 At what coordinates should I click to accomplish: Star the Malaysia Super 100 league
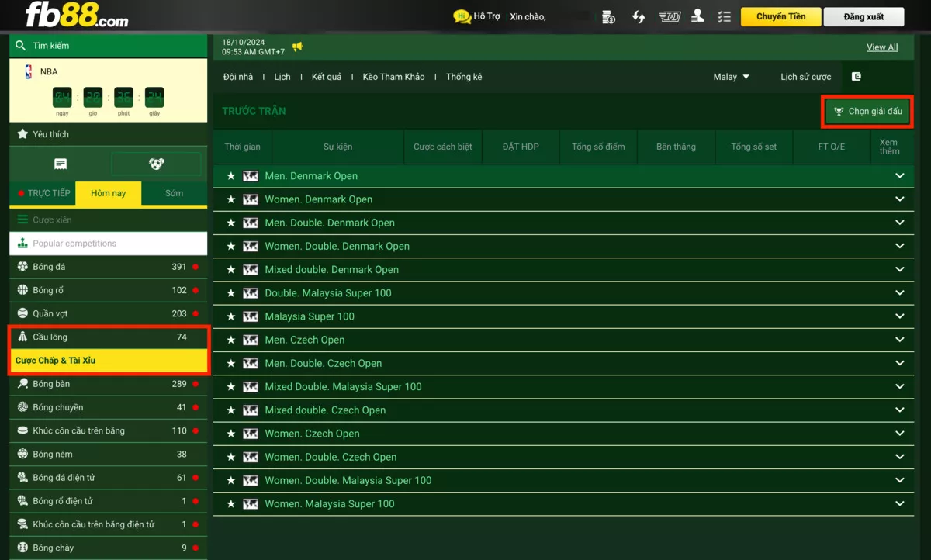pos(230,316)
